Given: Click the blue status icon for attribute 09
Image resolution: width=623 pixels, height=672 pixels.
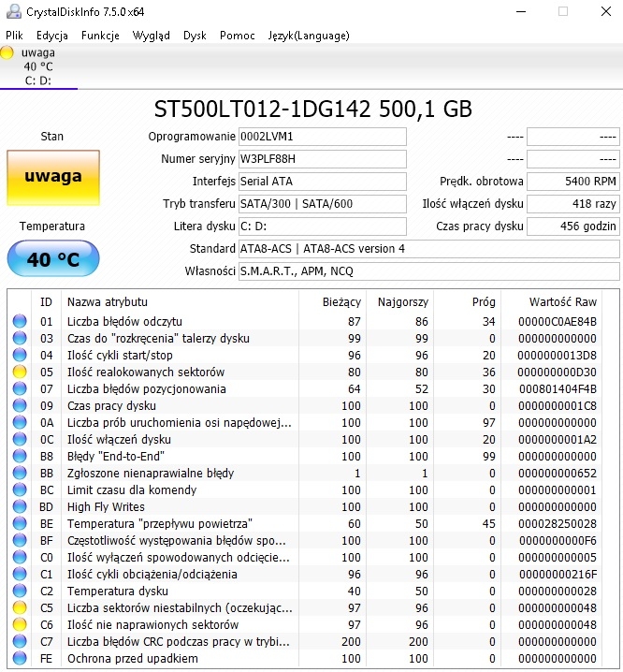Looking at the screenshot, I should pyautogui.click(x=20, y=405).
